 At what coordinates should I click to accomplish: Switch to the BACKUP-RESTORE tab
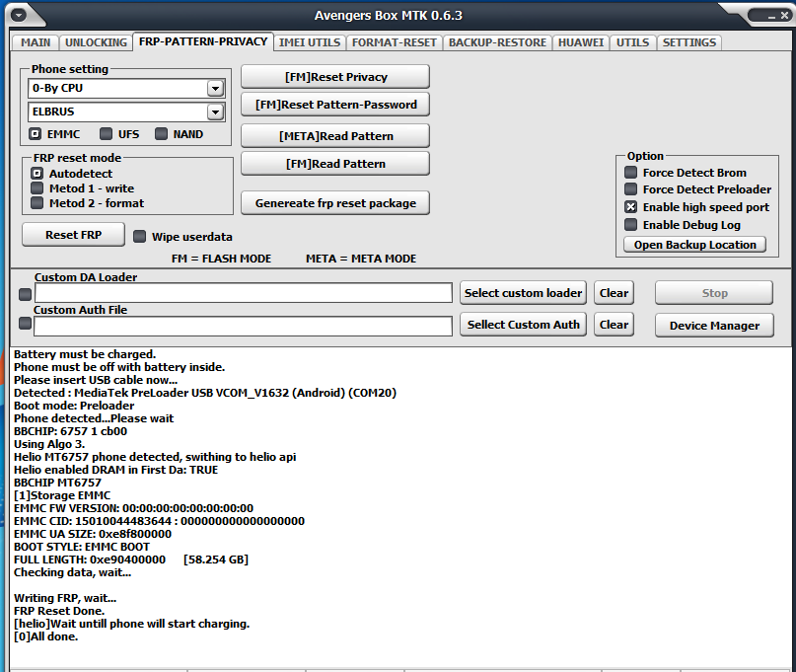(x=497, y=42)
